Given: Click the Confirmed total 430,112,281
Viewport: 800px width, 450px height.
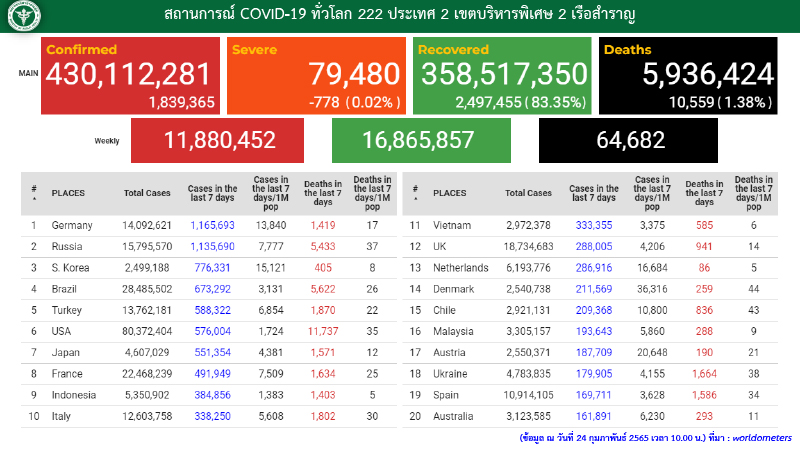Looking at the screenshot, I should [x=128, y=74].
